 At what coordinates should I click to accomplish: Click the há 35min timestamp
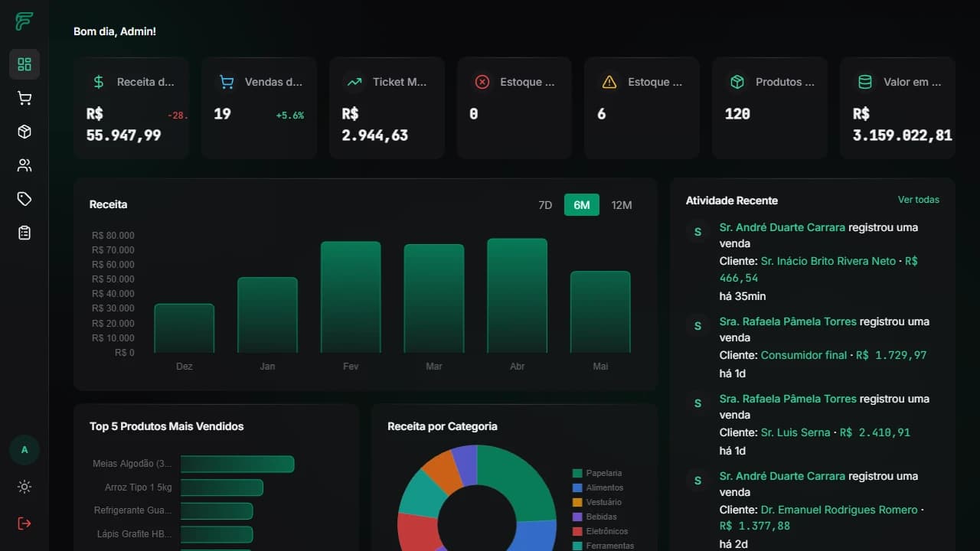click(x=743, y=296)
